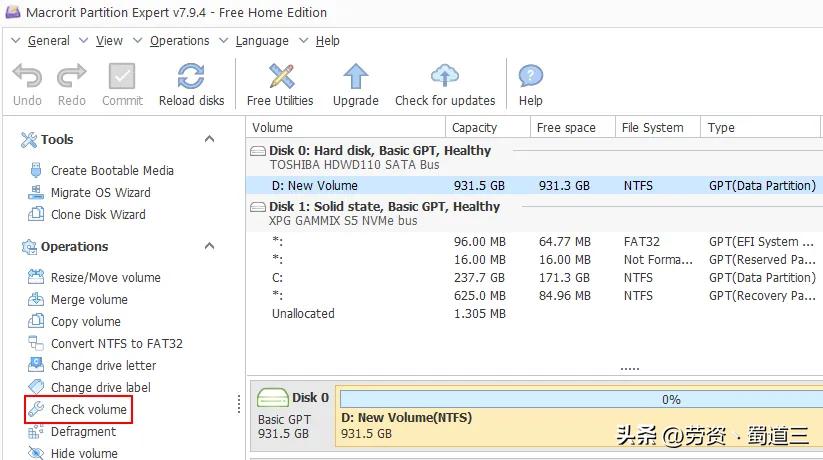
Task: Open the Operations menu
Action: click(x=180, y=40)
